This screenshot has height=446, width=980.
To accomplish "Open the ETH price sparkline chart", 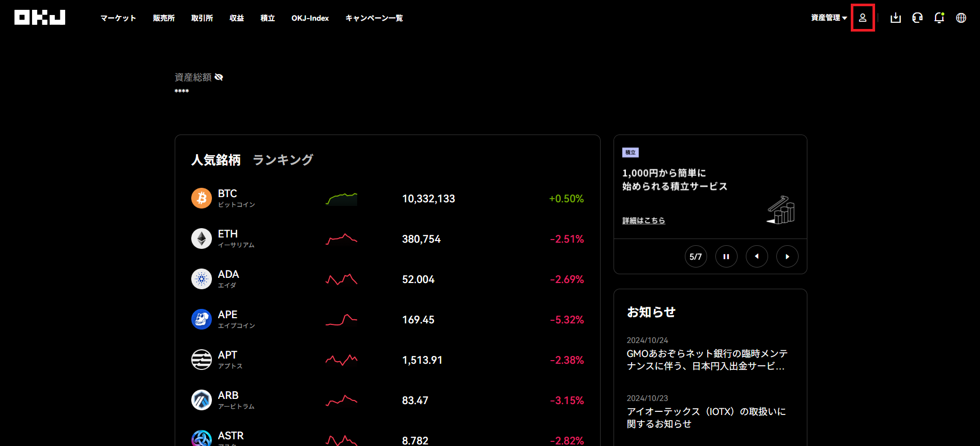I will [x=341, y=239].
